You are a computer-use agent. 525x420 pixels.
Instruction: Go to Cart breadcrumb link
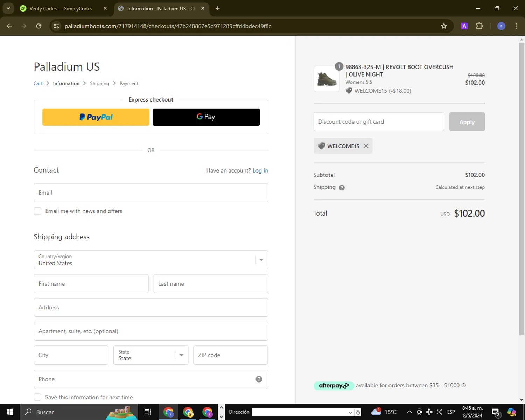point(38,83)
